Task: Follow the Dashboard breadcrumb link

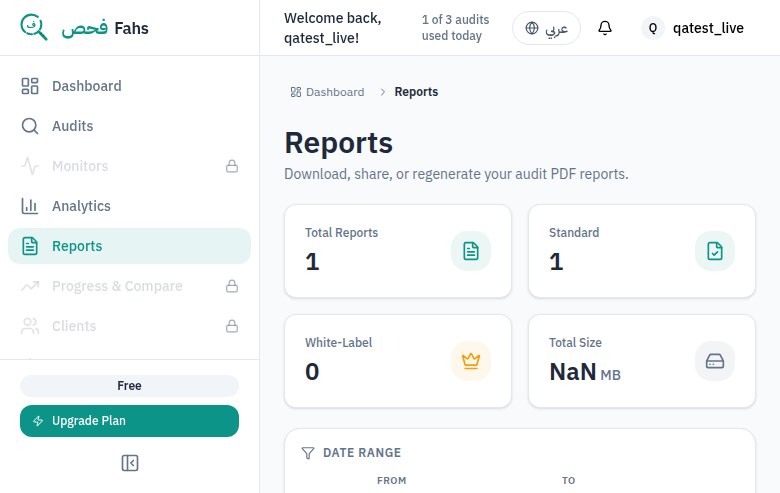Action: coord(328,92)
